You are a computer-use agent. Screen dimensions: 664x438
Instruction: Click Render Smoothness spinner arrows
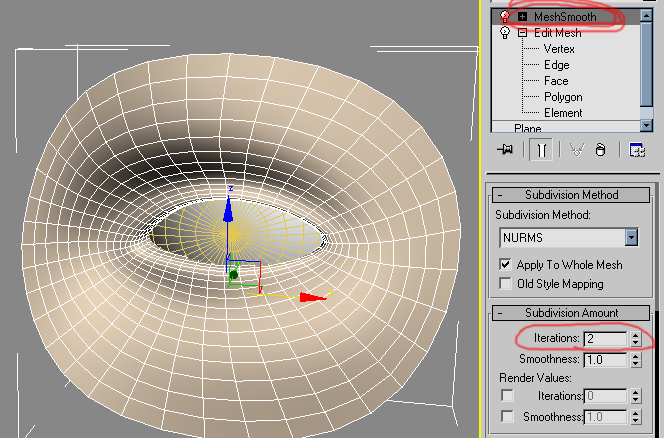pyautogui.click(x=635, y=417)
